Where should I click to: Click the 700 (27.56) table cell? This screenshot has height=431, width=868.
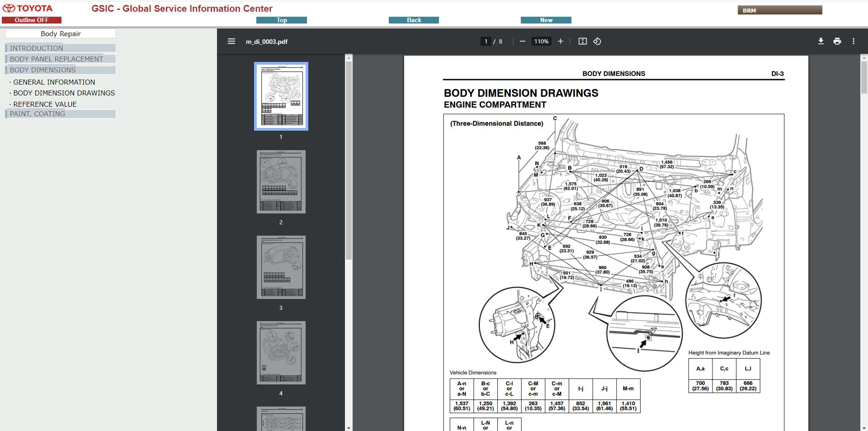(x=700, y=386)
